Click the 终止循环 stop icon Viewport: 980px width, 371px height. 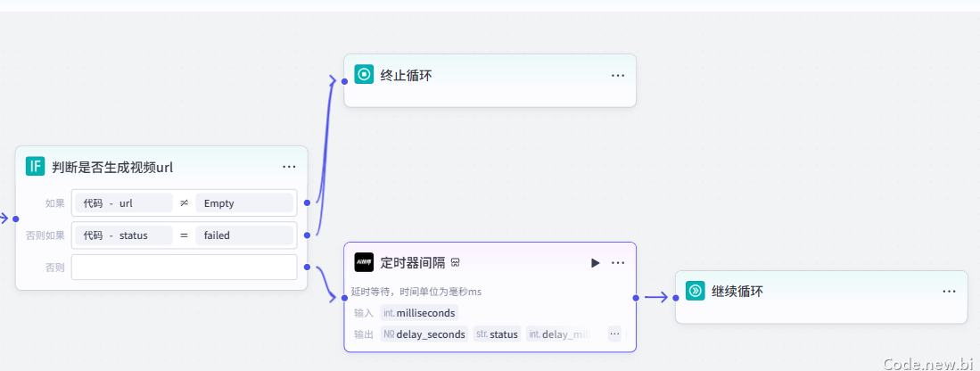coord(364,74)
